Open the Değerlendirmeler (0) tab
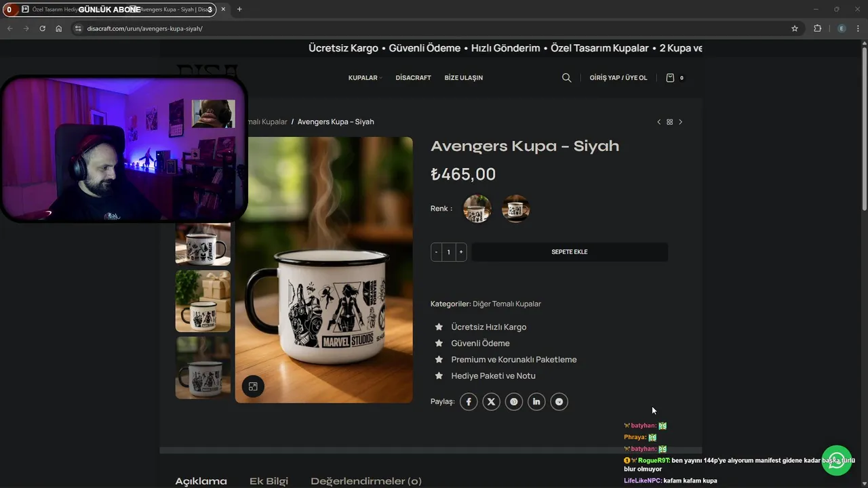Image resolution: width=868 pixels, height=488 pixels. coord(366,481)
